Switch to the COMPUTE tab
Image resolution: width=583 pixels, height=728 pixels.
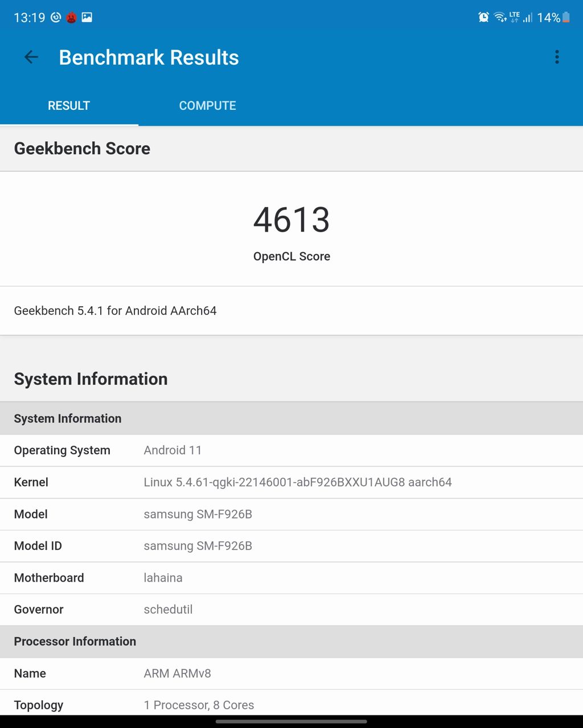coord(207,105)
